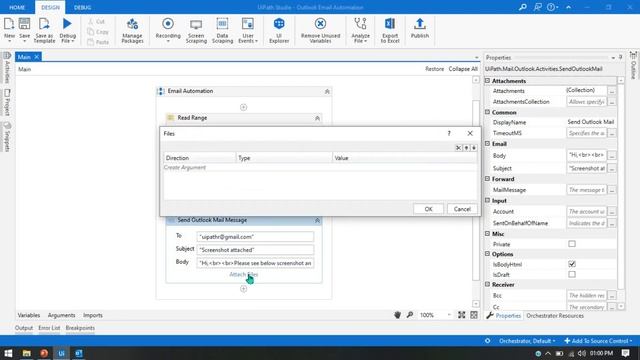Click fit to screen icon
Viewport: 640px width, 360px height.
461,315
